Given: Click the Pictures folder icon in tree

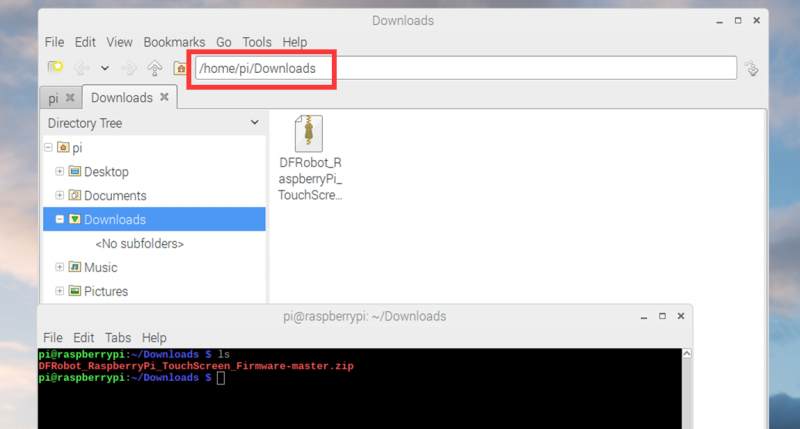Looking at the screenshot, I should [75, 291].
